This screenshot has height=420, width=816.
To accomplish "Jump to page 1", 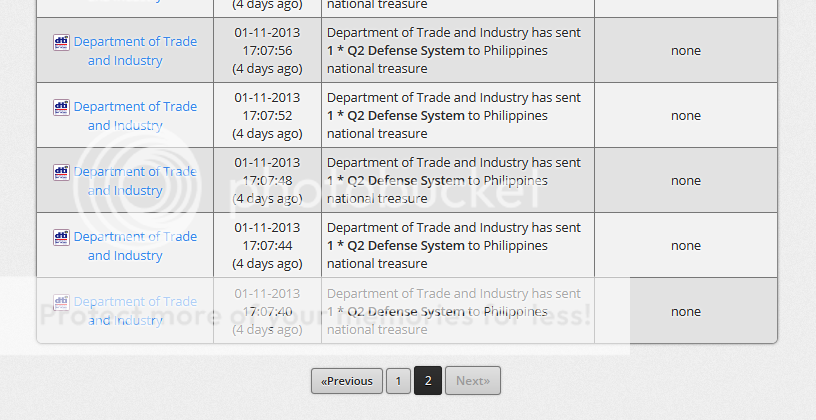I will coord(398,381).
